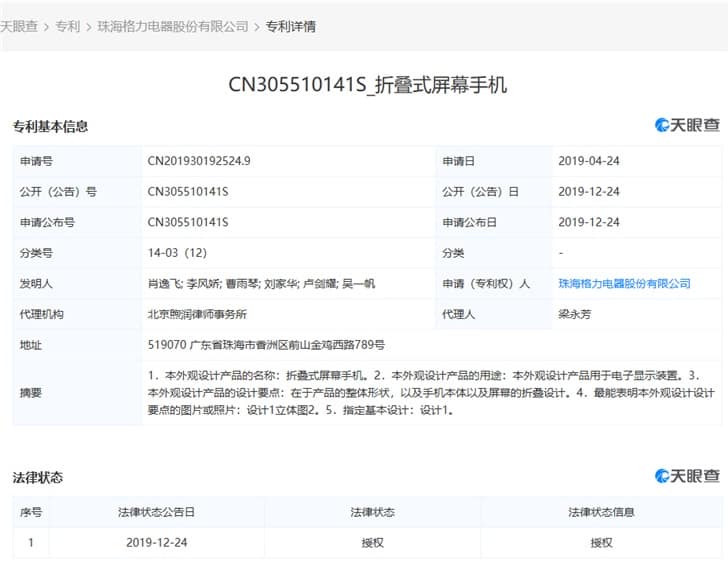The image size is (728, 563).
Task: Click the 法律状态公告日 column header
Action: (156, 512)
